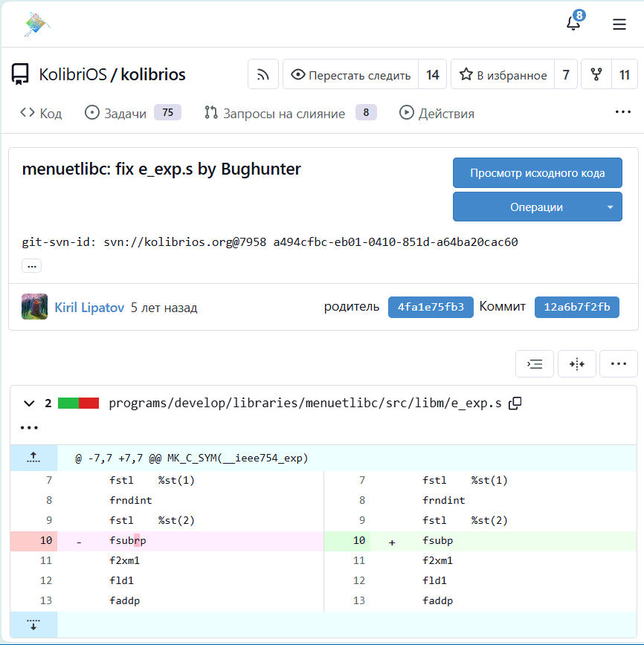Screen dimensions: 644x645
Task: Switch to unified diff view icon
Action: coord(576,363)
